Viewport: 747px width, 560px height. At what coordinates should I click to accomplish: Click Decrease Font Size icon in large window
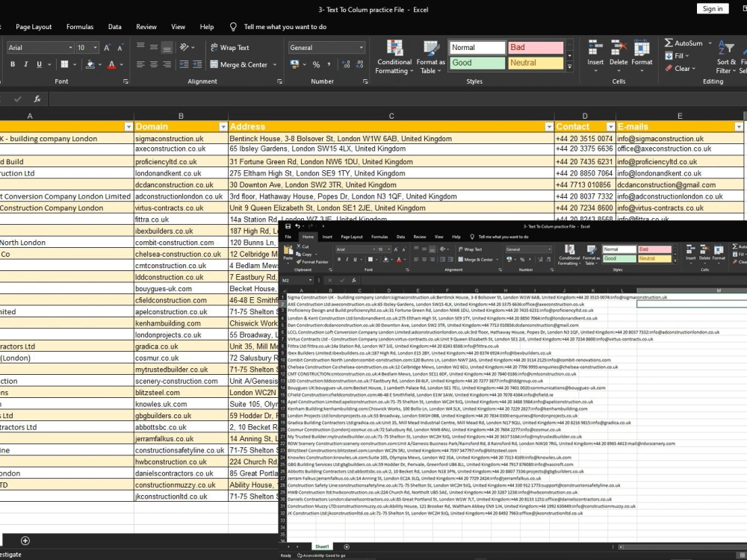[x=120, y=48]
